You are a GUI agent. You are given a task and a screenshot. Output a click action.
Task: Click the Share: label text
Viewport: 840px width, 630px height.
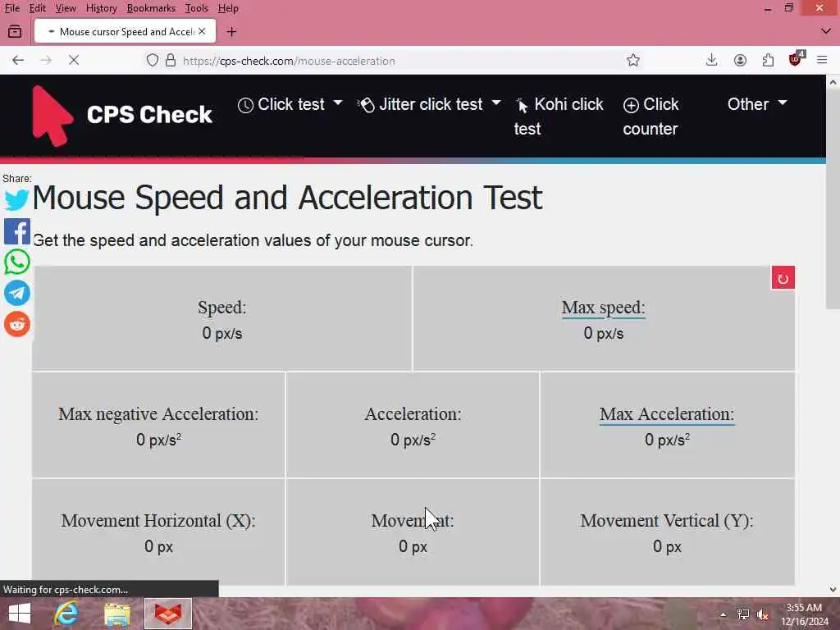[17, 178]
